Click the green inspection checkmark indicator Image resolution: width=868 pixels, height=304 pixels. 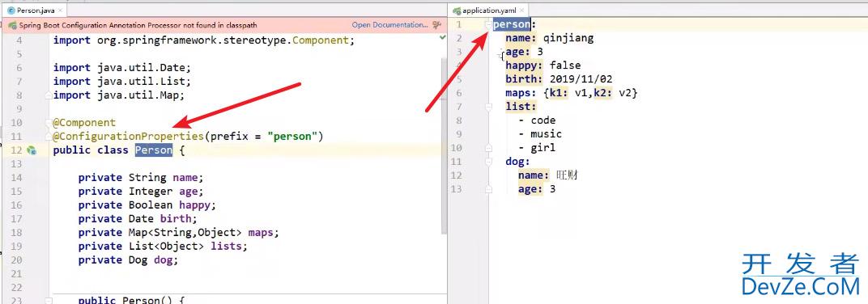coord(442,37)
